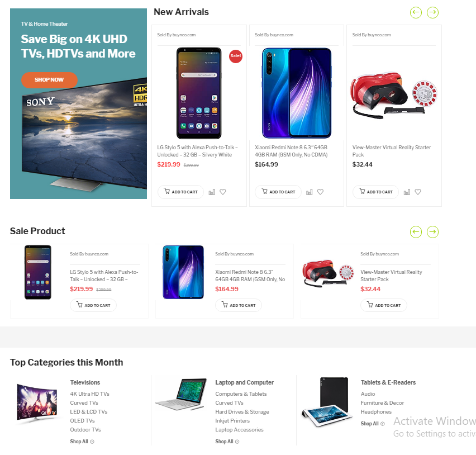This screenshot has width=476, height=455.
Task: Open the 4K Ultra HD TVs category
Action: 89,394
